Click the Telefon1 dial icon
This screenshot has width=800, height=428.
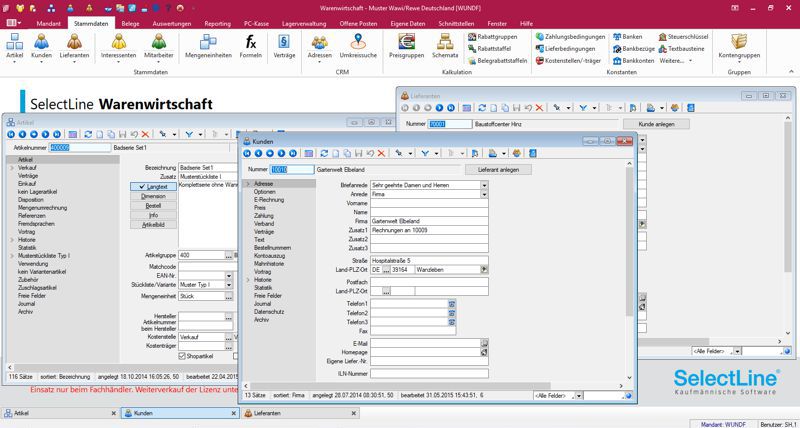(x=452, y=304)
